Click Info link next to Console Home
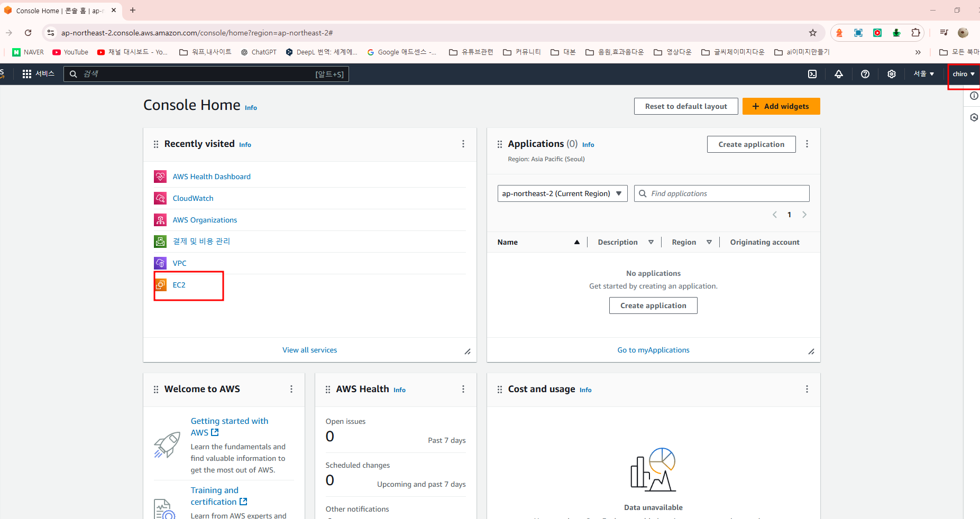980x519 pixels. pos(251,108)
